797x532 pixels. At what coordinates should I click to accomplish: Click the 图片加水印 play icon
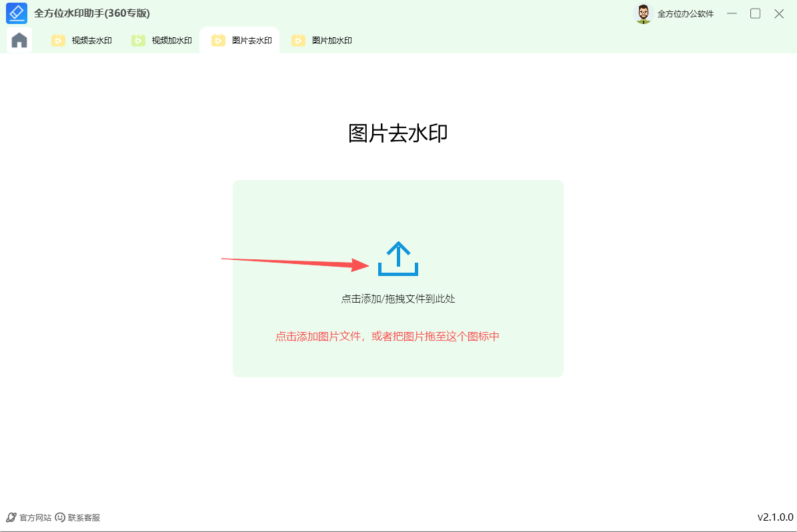click(x=297, y=40)
